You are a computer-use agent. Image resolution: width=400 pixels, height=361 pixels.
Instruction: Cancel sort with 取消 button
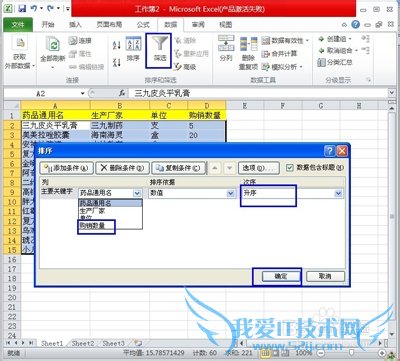coord(325,276)
